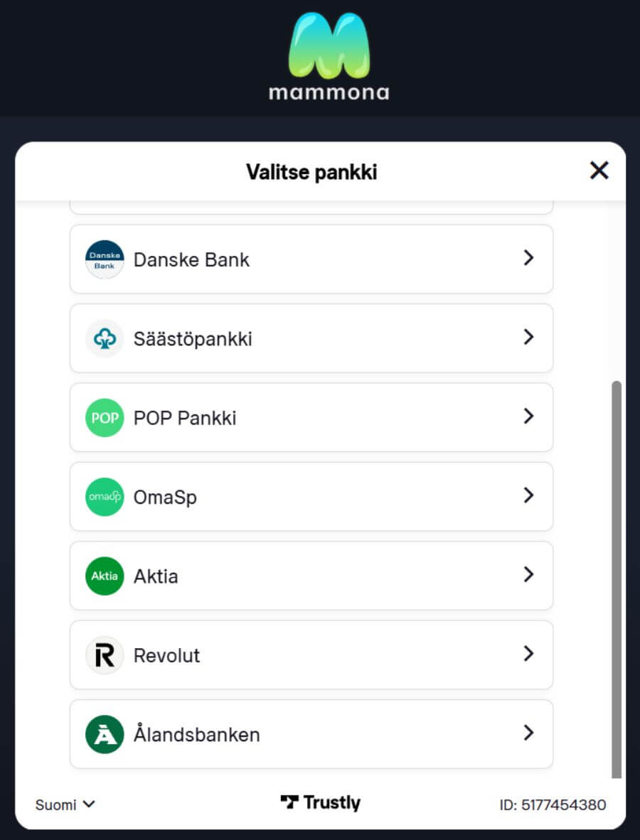
Task: Click the green POP Pankki logo
Action: [x=105, y=418]
